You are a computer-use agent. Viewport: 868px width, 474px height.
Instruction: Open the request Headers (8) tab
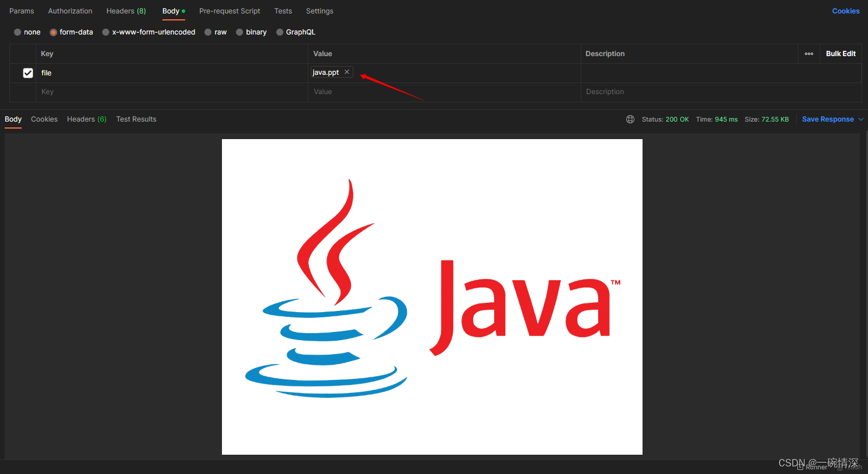[126, 11]
